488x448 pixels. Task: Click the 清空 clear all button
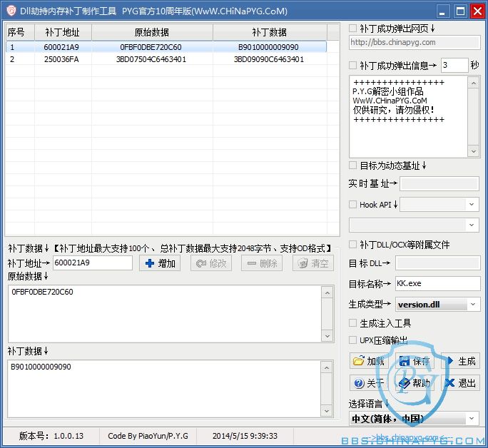pyautogui.click(x=312, y=263)
